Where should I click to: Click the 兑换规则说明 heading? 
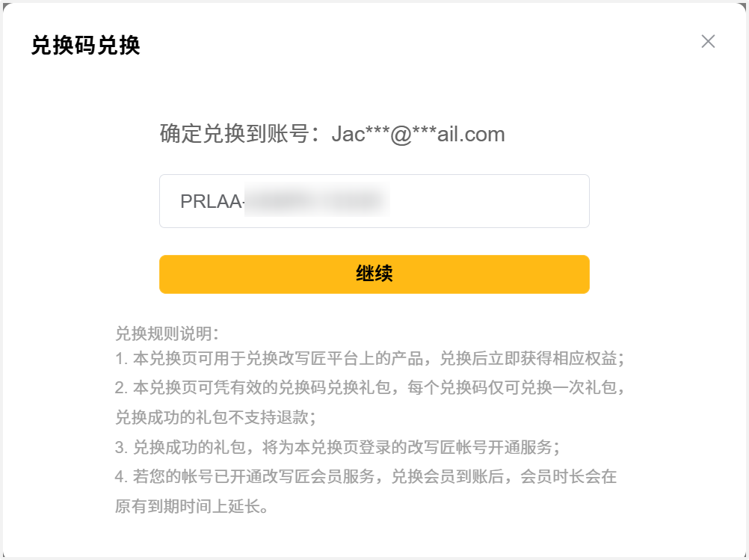coord(167,333)
